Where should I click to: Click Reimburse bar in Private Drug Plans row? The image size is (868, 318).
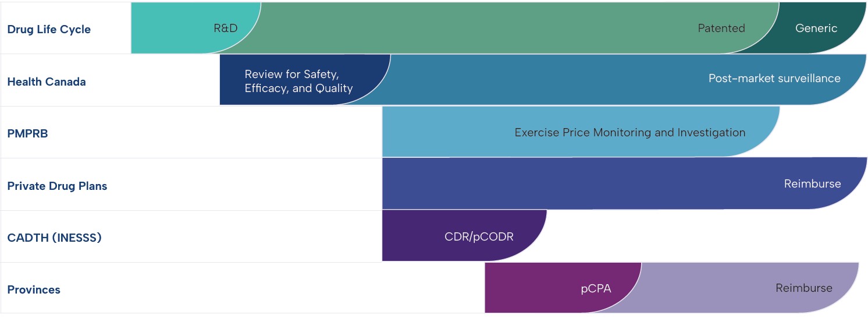tap(611, 184)
